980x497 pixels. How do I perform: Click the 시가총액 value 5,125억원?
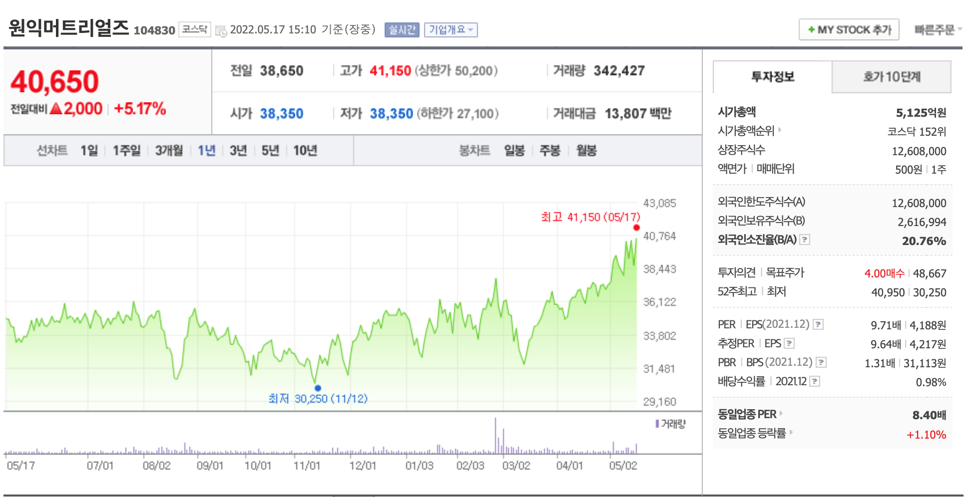[921, 113]
